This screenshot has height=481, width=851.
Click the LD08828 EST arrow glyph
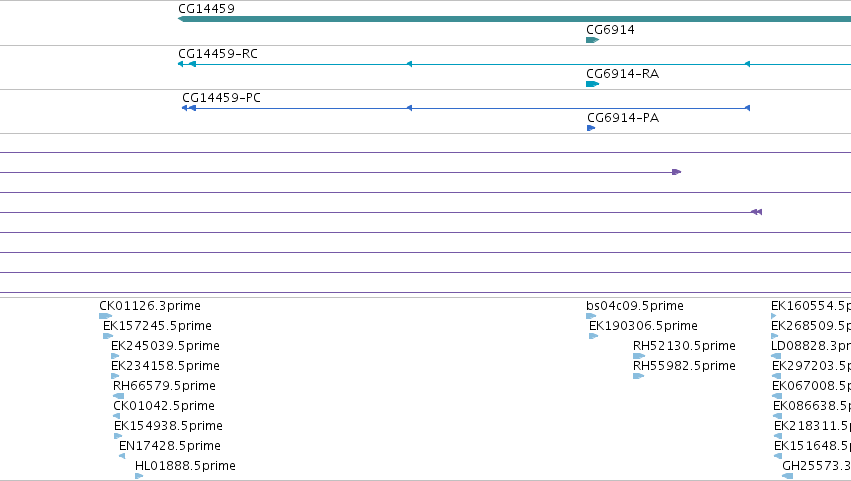coord(776,356)
